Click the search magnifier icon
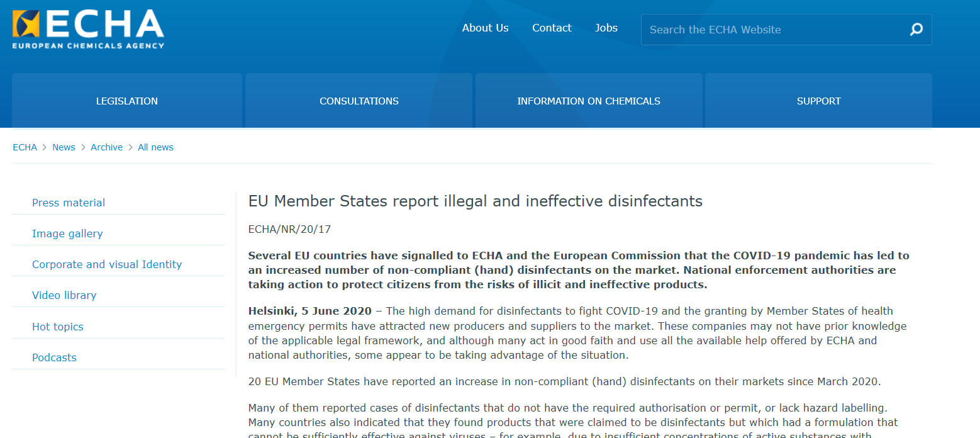The image size is (980, 438). pyautogui.click(x=916, y=30)
